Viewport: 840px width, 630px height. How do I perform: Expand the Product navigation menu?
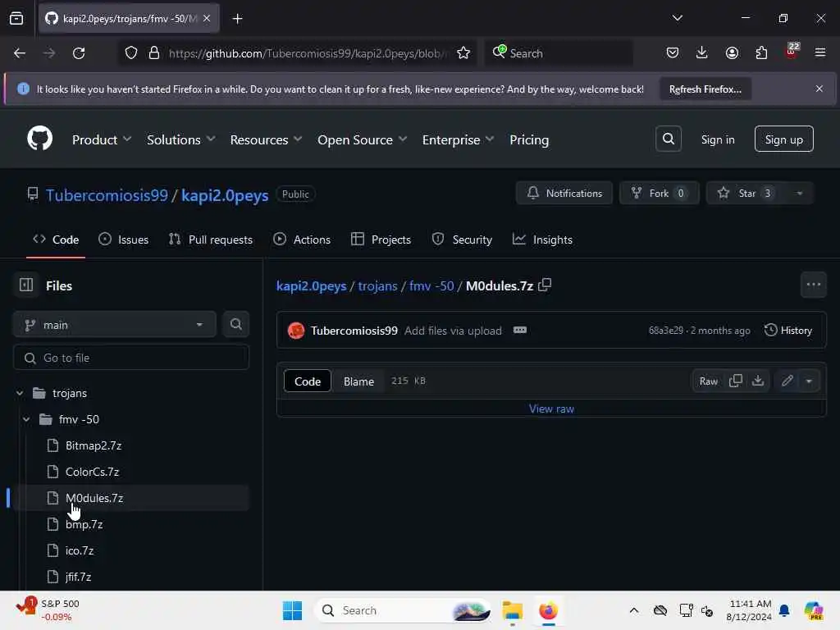point(102,139)
